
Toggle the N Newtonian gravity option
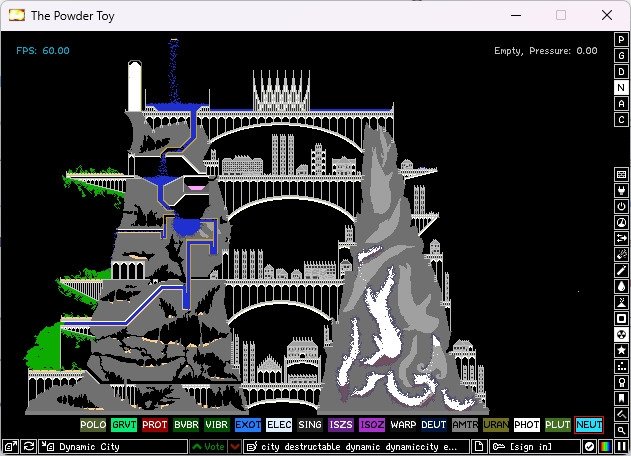(x=621, y=87)
